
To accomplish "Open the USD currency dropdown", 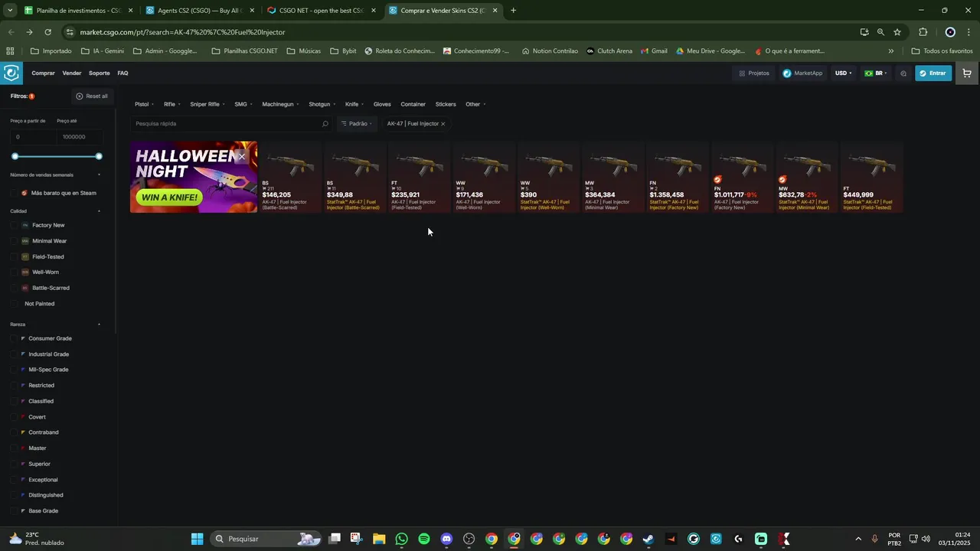I will tap(843, 73).
